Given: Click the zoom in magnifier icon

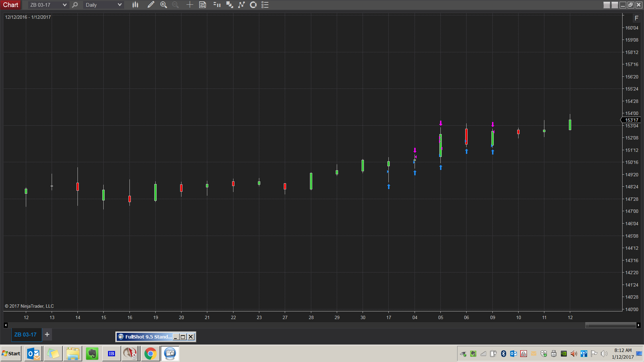Looking at the screenshot, I should coord(163,5).
